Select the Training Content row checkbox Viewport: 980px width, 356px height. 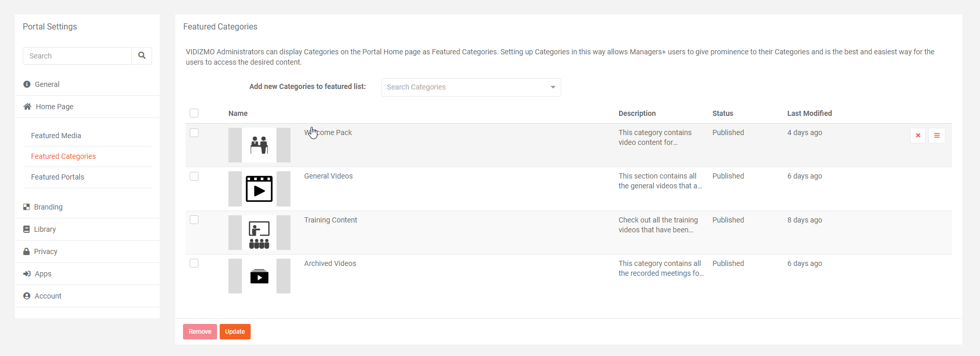click(x=194, y=220)
